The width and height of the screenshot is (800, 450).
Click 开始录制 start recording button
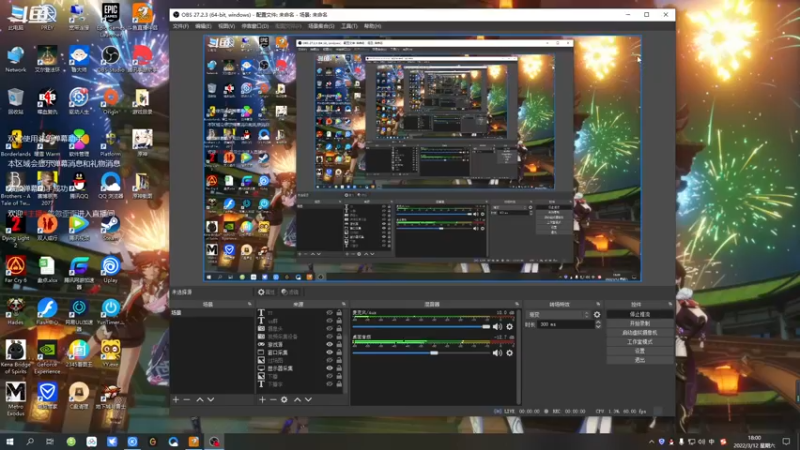[640, 323]
